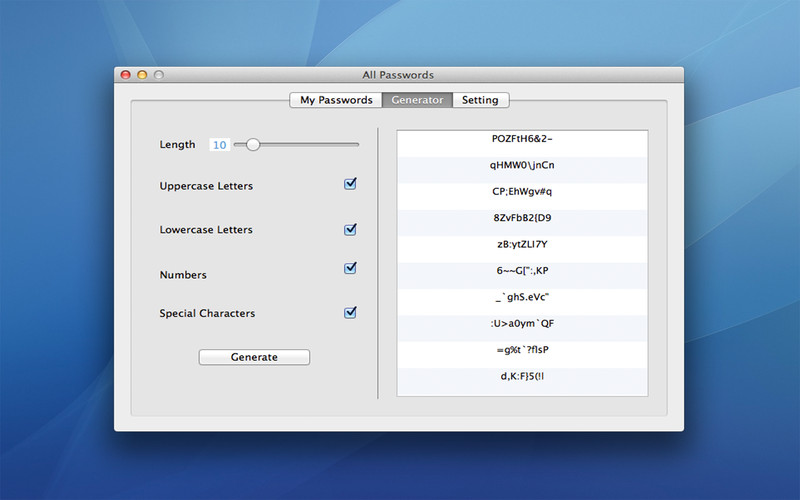Minimize the All Passwords window

point(142,75)
